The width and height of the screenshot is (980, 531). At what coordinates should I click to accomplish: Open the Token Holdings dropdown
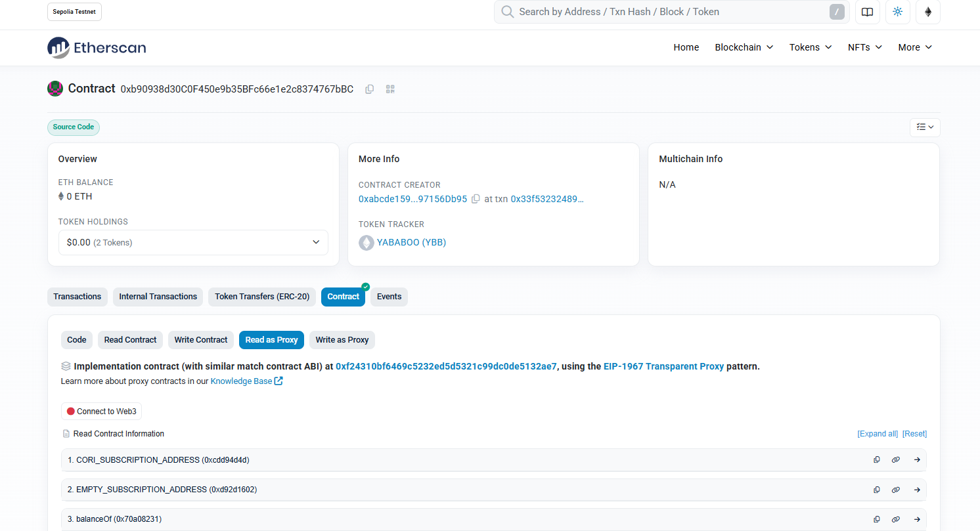(x=193, y=242)
